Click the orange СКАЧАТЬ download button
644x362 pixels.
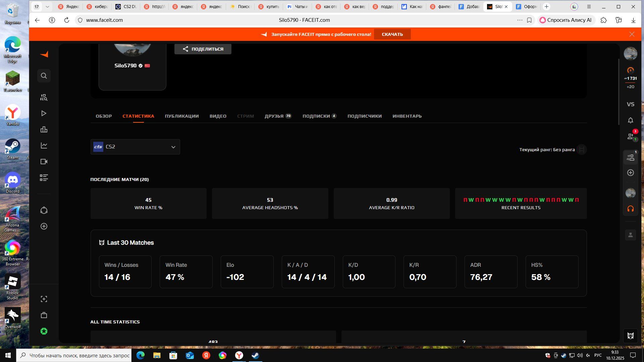click(x=392, y=34)
